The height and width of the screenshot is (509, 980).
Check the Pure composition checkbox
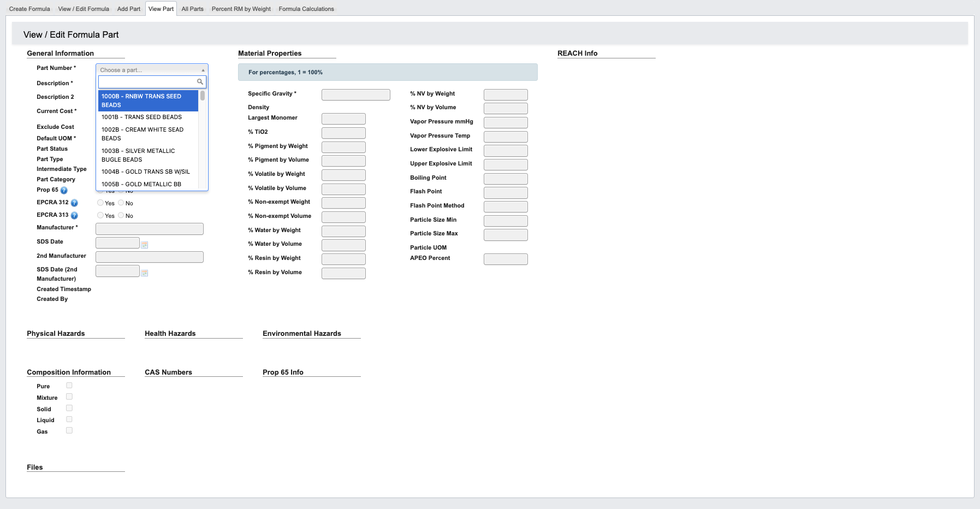[x=69, y=386]
